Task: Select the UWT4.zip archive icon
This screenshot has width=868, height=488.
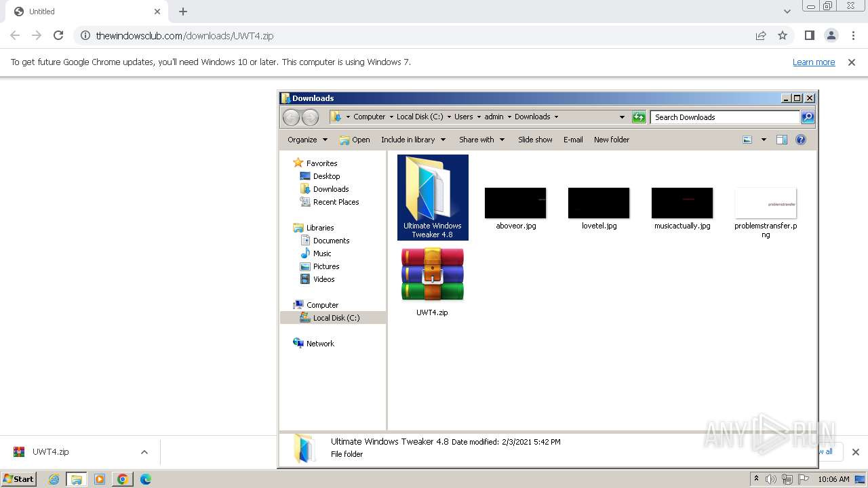Action: [x=433, y=274]
